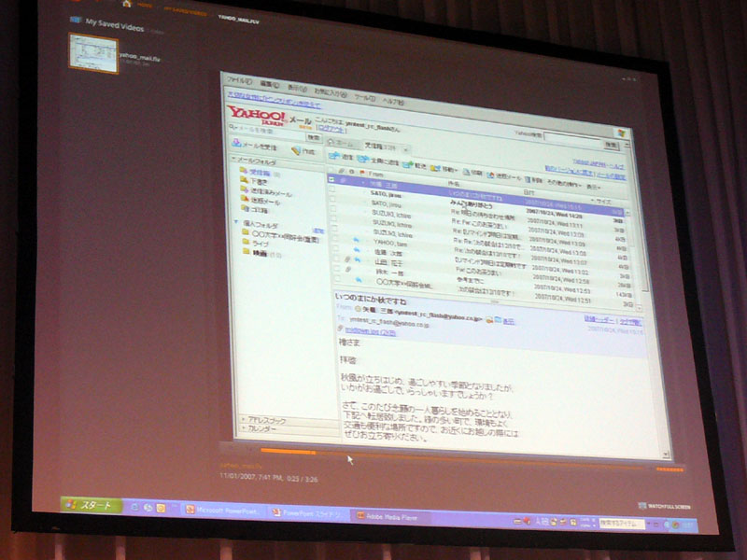The width and height of the screenshot is (747, 560).
Task: Click the Yahoo! Japan logo
Action: pos(256,116)
